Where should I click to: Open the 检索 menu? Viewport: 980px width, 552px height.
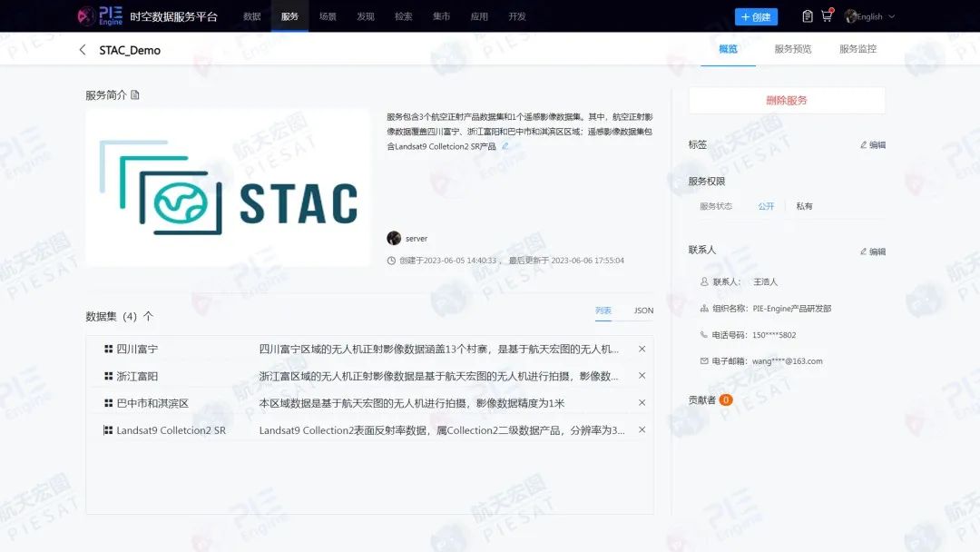coord(403,16)
